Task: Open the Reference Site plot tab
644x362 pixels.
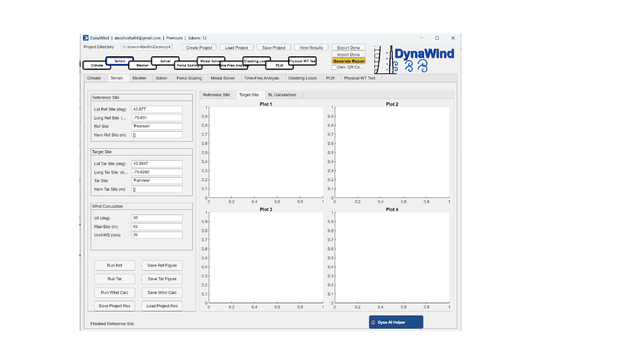Action: pos(216,95)
